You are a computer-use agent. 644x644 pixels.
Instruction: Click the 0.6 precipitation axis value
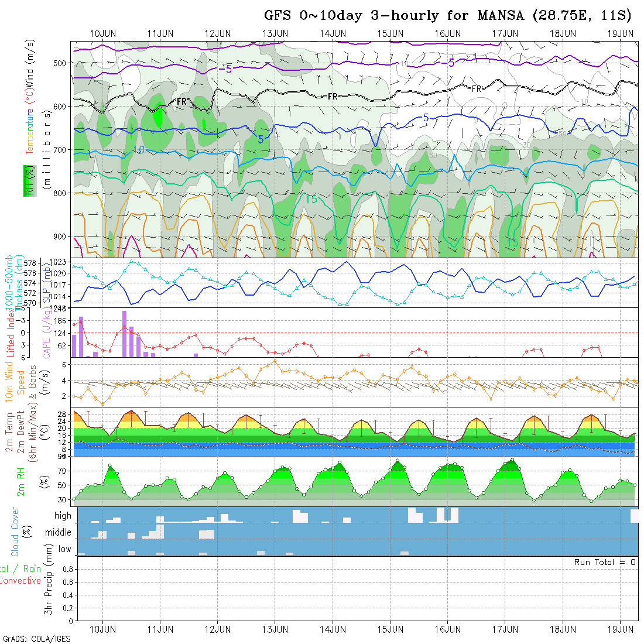pos(68,583)
